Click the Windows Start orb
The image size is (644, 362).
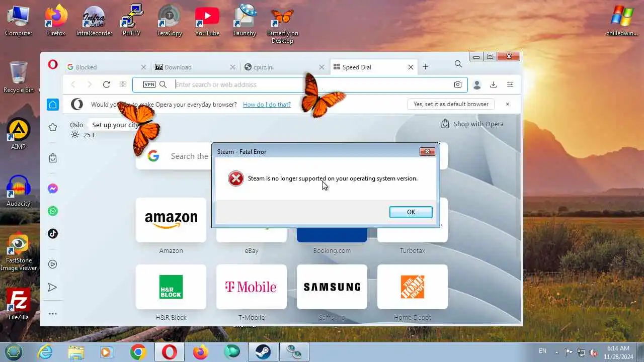tap(14, 352)
